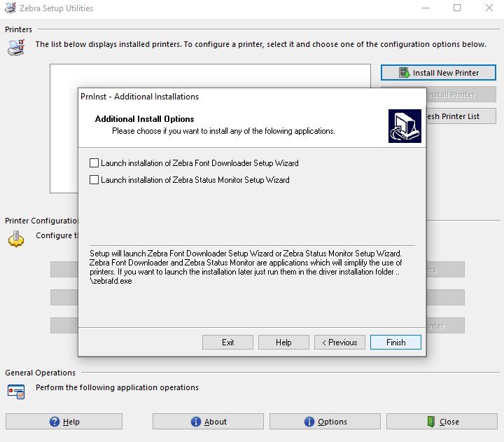The width and height of the screenshot is (504, 442).
Task: Click the 'Additional Install Options' heading
Action: coord(145,119)
